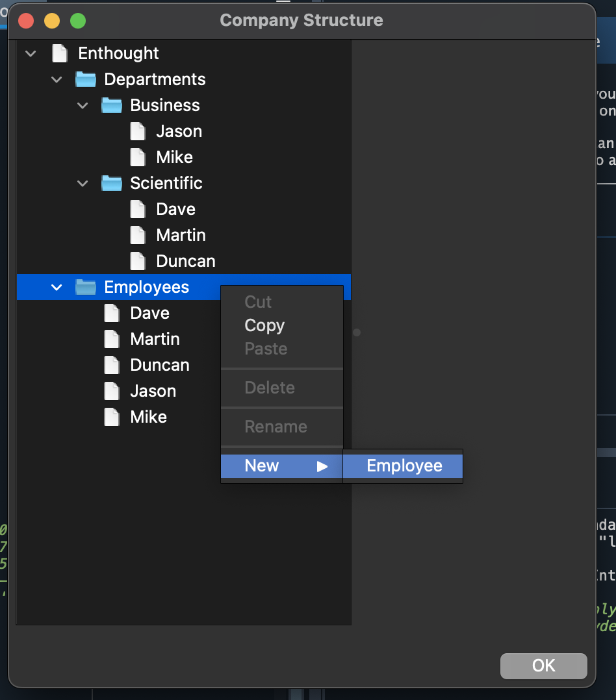Click the document icon beside Duncan under Scientific
The width and height of the screenshot is (616, 700).
tap(137, 260)
